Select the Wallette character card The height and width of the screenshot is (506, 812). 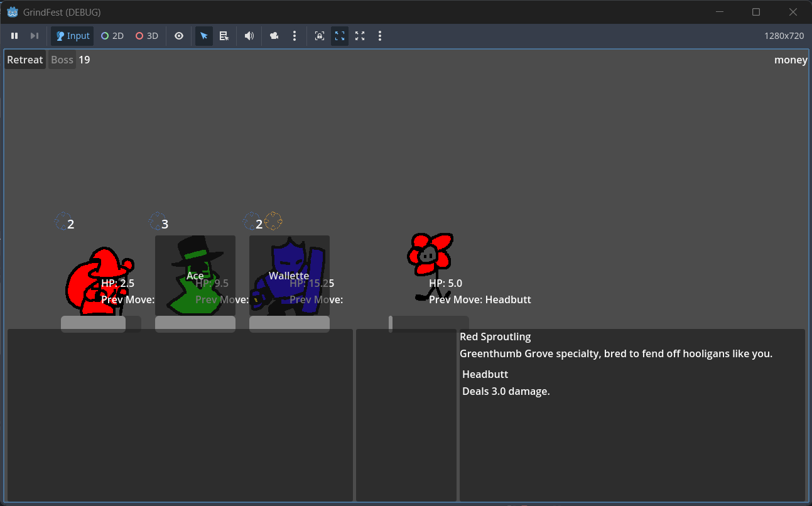click(x=290, y=275)
